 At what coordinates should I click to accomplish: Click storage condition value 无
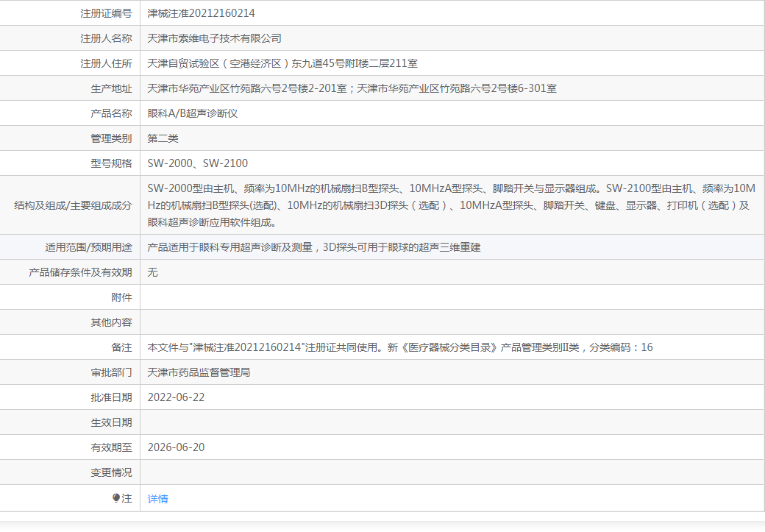coord(153,272)
